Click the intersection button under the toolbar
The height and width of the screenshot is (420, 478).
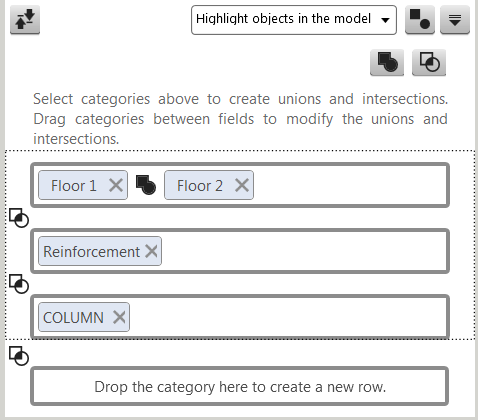point(429,62)
